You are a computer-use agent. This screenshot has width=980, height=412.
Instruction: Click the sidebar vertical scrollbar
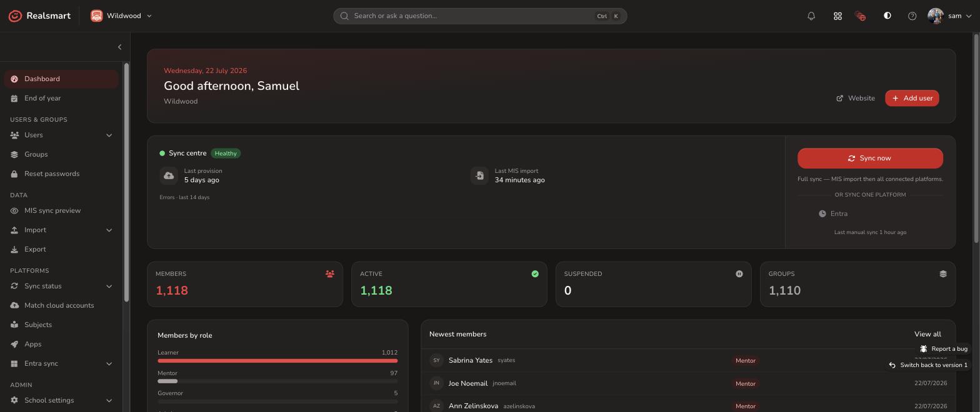click(x=126, y=183)
